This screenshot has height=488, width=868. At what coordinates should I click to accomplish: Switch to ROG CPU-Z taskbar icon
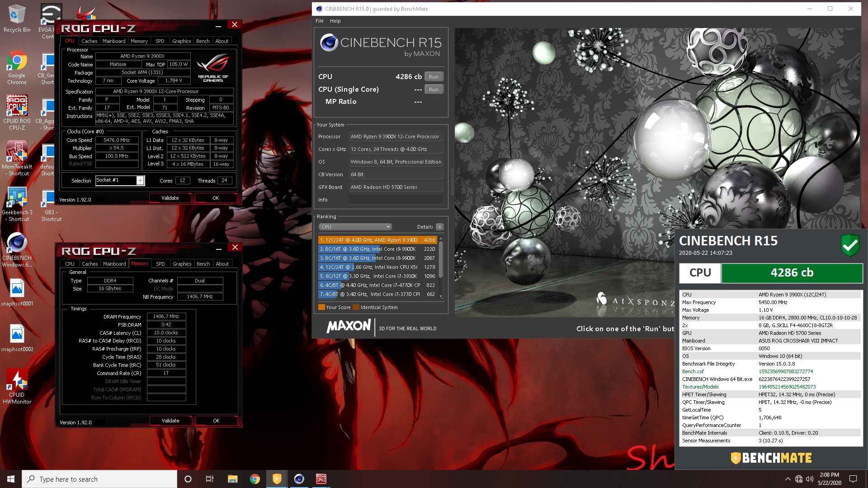pos(321,479)
